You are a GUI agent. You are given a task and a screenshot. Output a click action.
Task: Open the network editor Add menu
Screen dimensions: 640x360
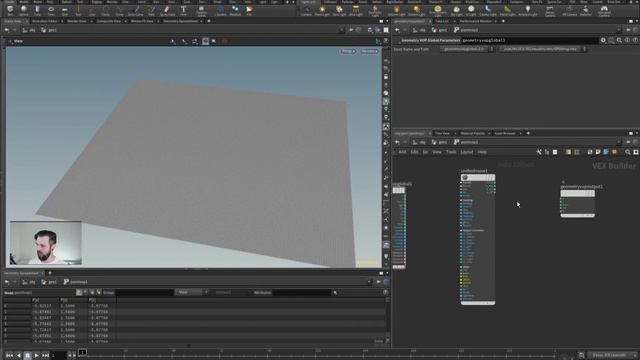point(402,152)
